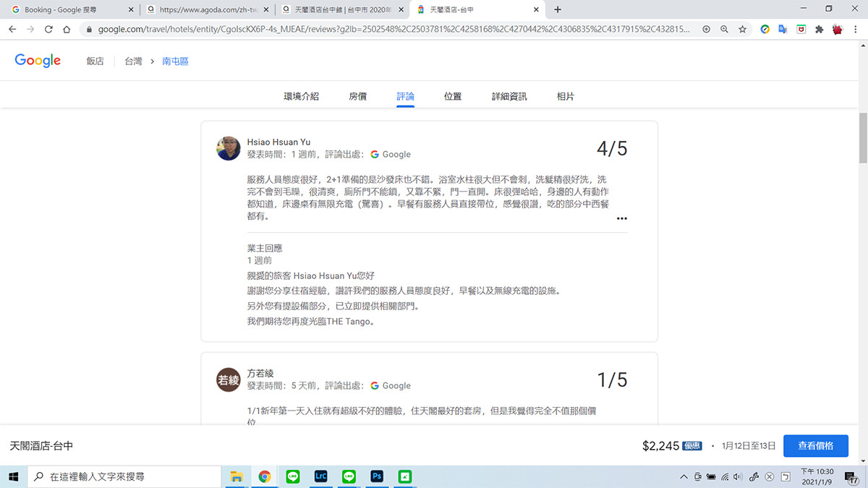The image size is (868, 488).
Task: Open the 台灣 breadcrumb link
Action: click(133, 61)
